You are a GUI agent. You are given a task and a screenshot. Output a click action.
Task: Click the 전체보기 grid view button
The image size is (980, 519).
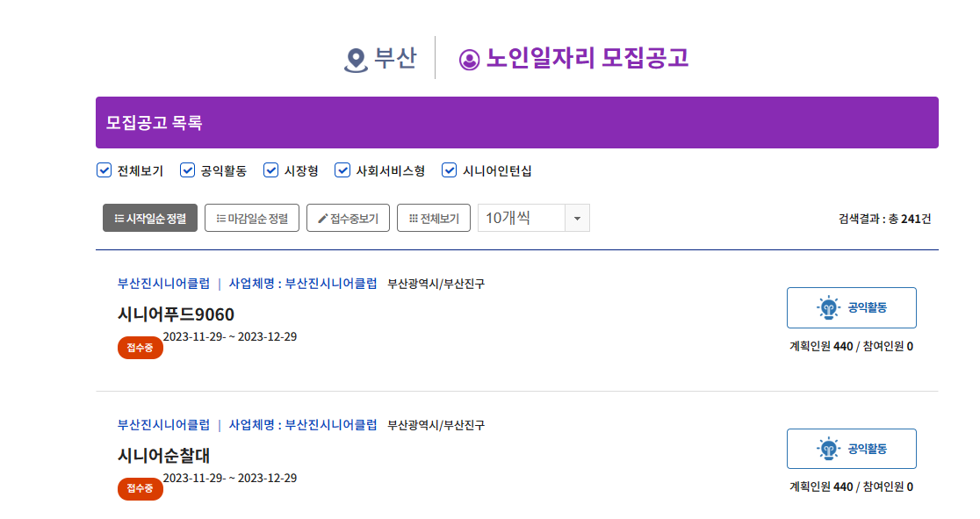434,218
